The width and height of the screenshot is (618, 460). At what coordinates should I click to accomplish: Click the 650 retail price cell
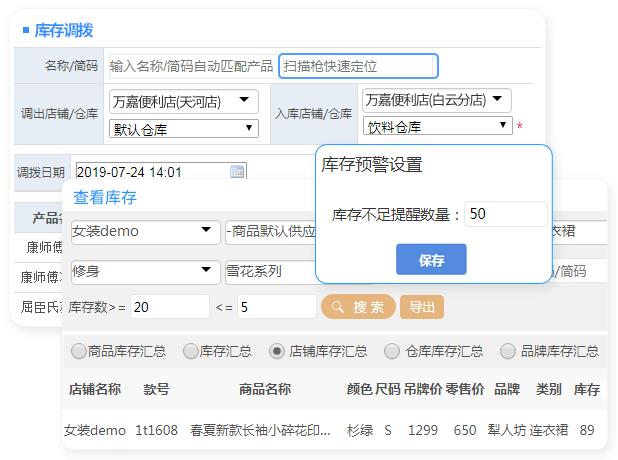pyautogui.click(x=465, y=430)
